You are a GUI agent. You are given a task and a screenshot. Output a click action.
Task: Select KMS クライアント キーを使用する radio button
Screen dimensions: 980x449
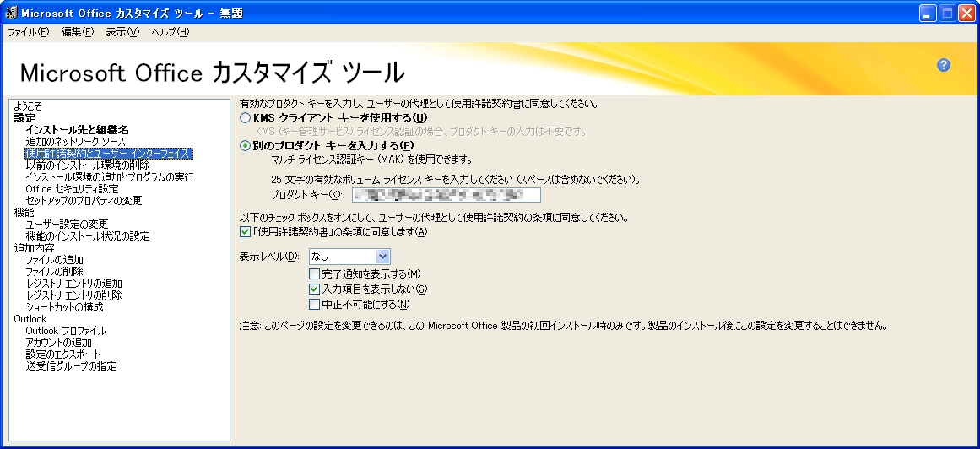[x=245, y=117]
